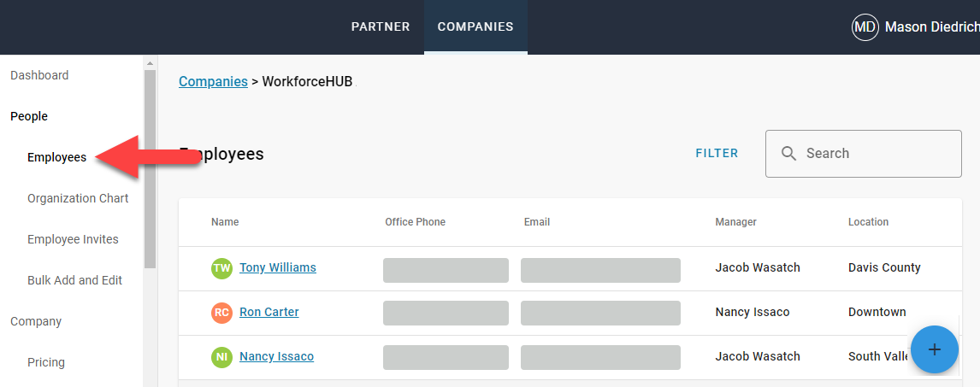Click into the Search input field
Viewport: 980px width, 387px height.
pyautogui.click(x=877, y=154)
